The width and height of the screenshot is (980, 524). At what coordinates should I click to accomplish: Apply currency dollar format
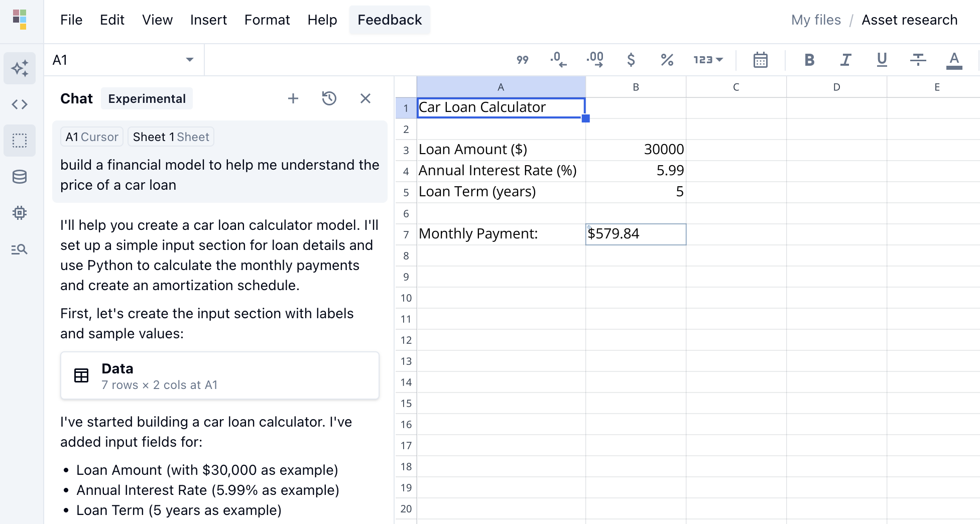click(x=631, y=60)
